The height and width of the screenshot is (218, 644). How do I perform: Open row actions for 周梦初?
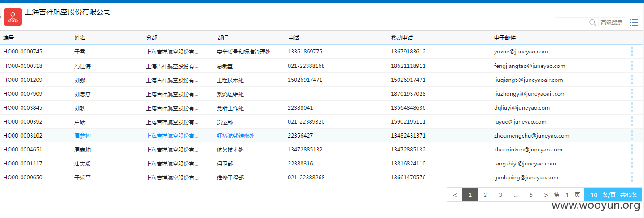coord(632,135)
